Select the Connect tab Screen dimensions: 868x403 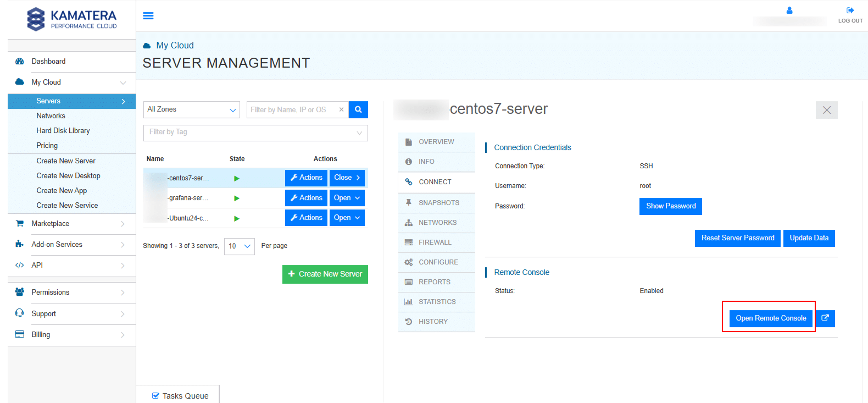(x=437, y=182)
